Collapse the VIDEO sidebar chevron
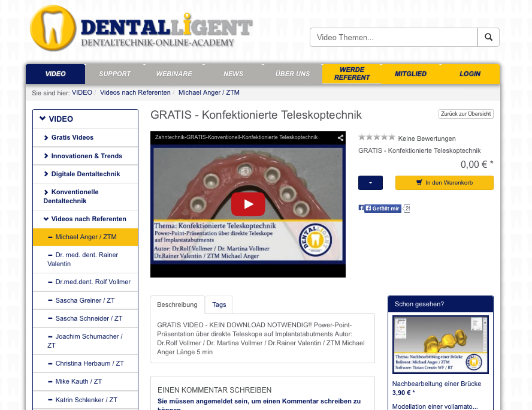This screenshot has width=532, height=410. (43, 119)
